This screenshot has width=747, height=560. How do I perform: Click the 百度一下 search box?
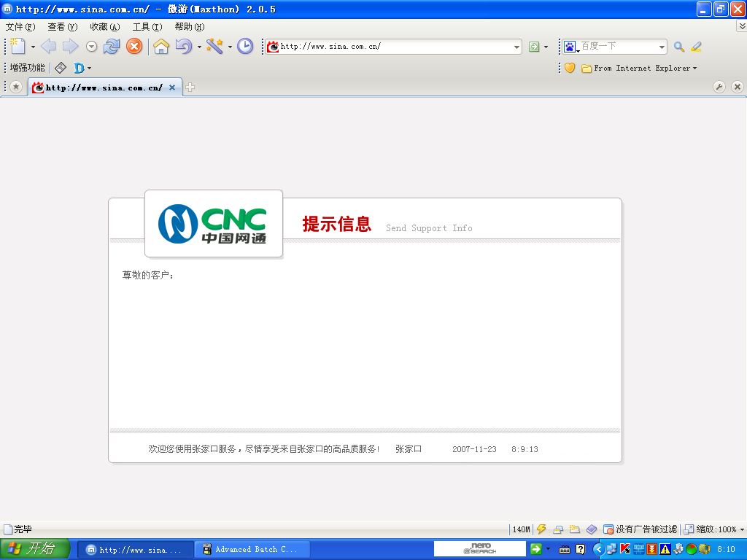click(619, 46)
